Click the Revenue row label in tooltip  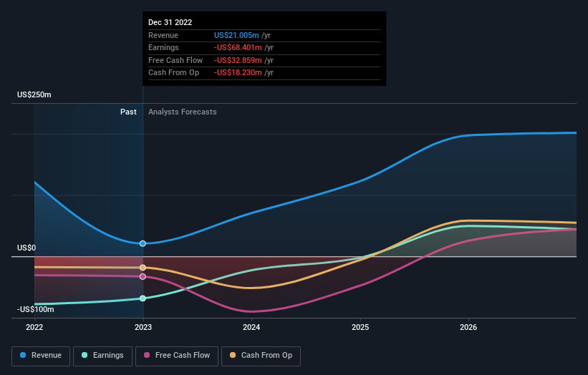click(x=163, y=35)
